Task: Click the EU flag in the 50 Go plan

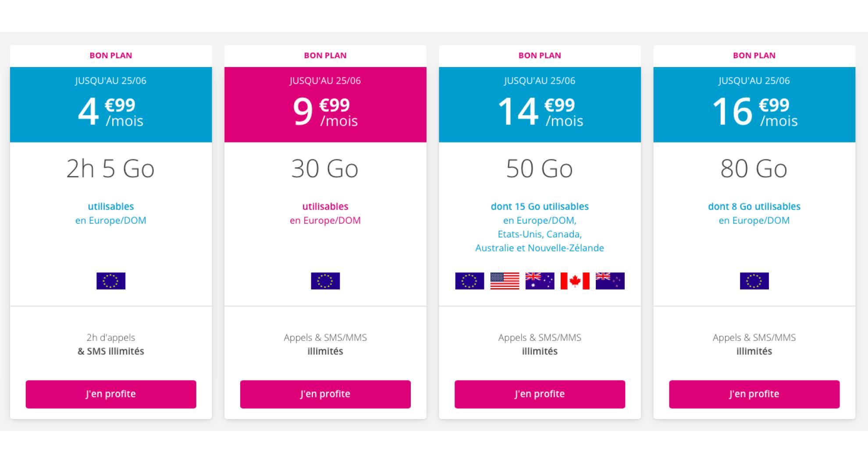Action: pyautogui.click(x=470, y=281)
